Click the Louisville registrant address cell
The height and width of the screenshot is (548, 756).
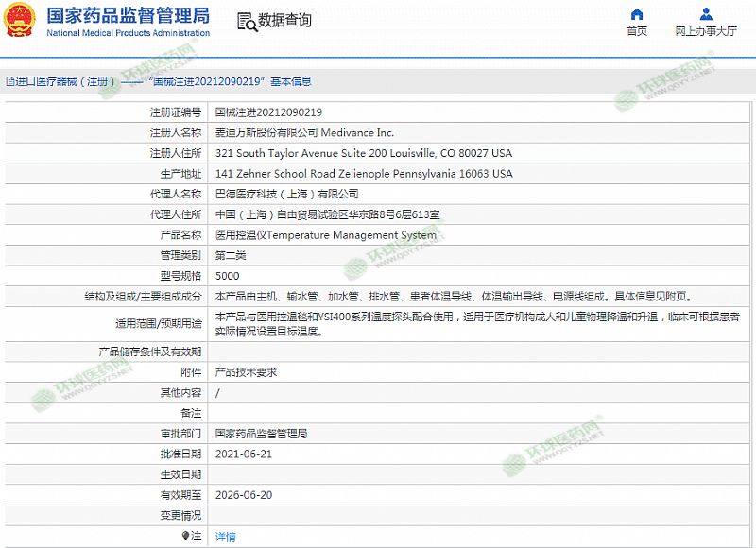363,153
